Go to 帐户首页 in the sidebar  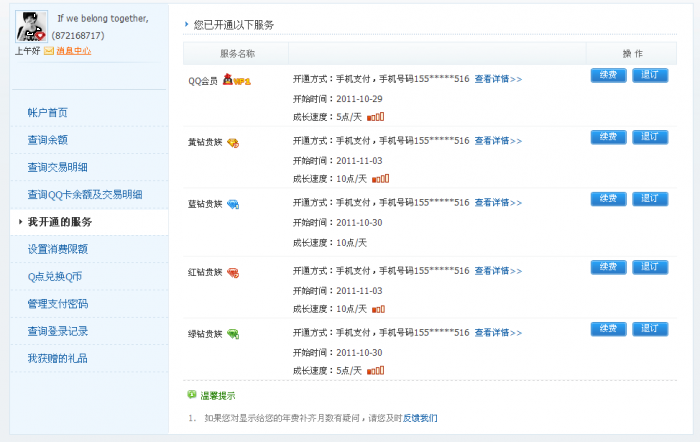point(47,113)
